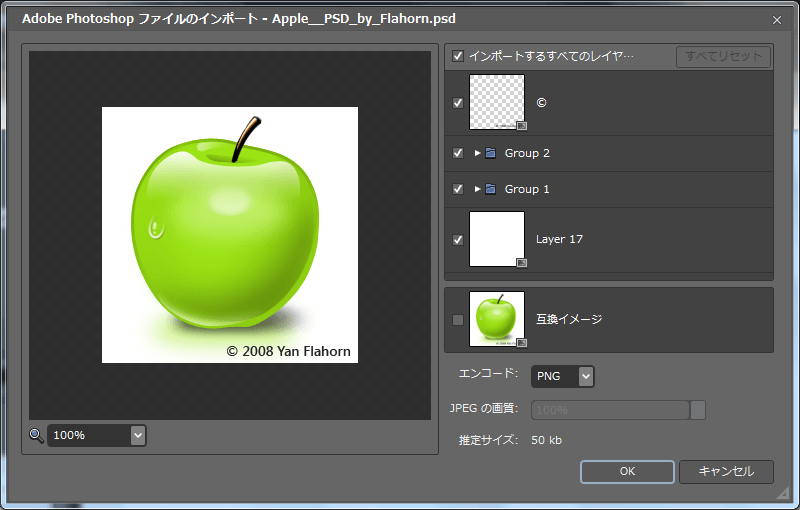Screen dimensions: 800x510
Task: Uncheck the Group 1 checkbox
Action: (458, 189)
